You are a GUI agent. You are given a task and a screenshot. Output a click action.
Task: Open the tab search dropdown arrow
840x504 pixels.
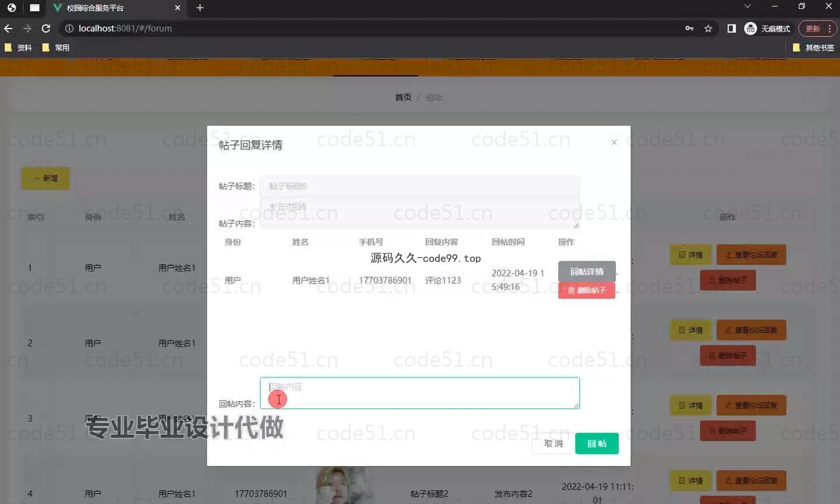pyautogui.click(x=747, y=6)
